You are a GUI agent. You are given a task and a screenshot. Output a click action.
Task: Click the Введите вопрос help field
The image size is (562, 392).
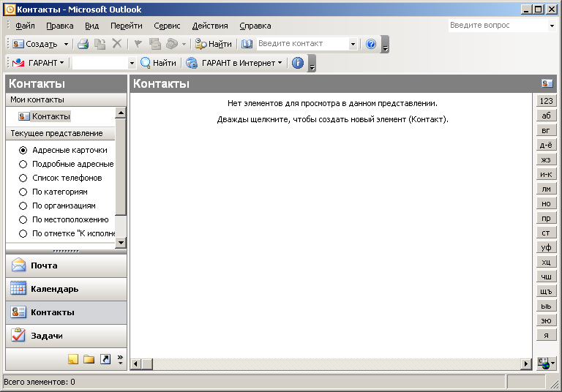498,25
